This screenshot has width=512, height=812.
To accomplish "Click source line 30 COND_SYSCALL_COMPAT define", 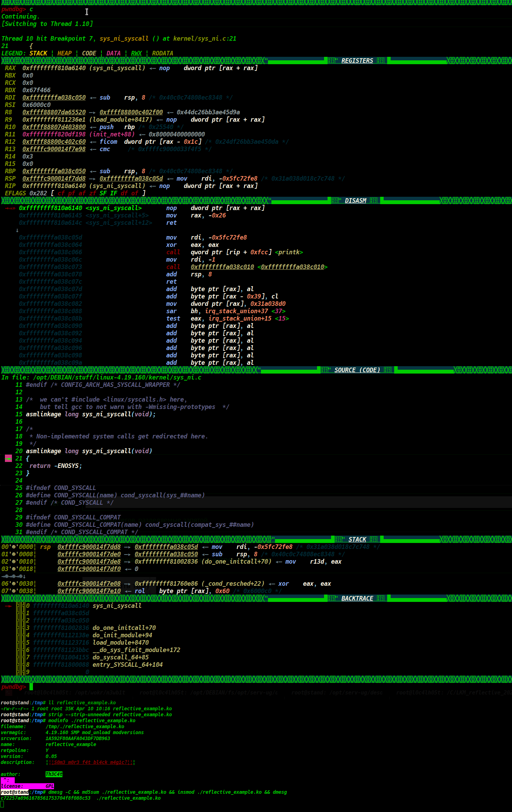I will [x=140, y=525].
